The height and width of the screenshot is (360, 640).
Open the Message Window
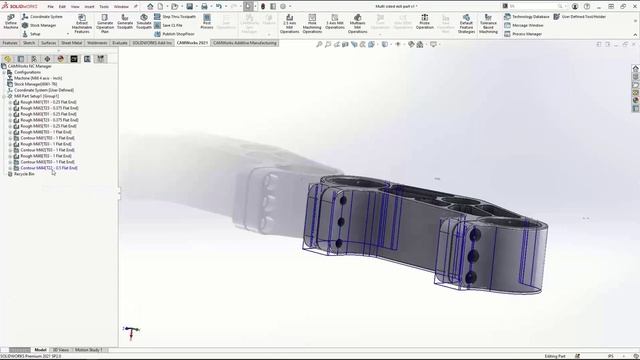coord(524,25)
